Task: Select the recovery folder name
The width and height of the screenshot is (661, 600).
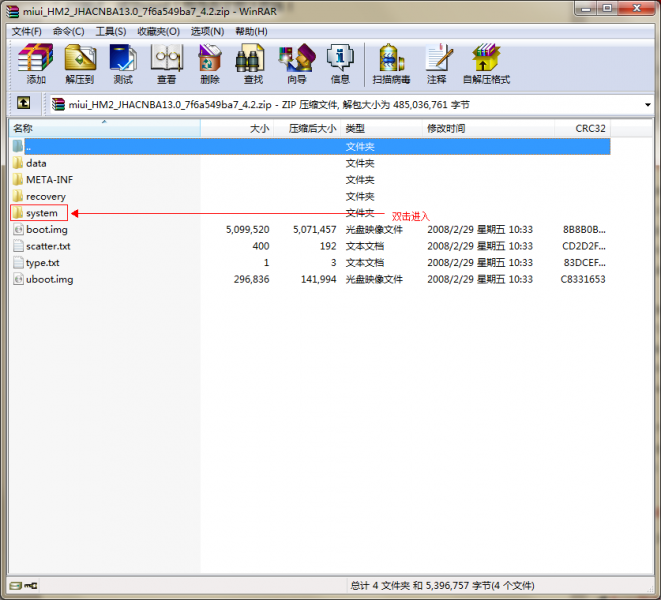Action: click(x=46, y=196)
